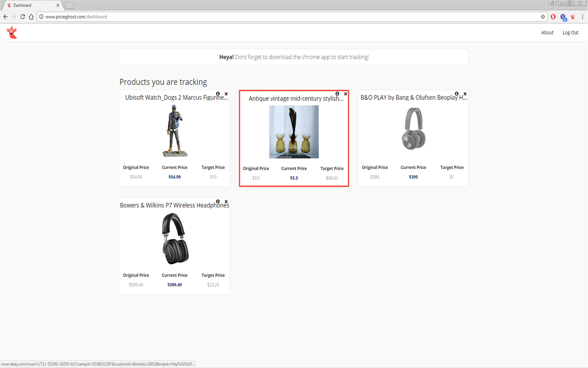Open the About page
The width and height of the screenshot is (588, 368).
[x=547, y=33]
